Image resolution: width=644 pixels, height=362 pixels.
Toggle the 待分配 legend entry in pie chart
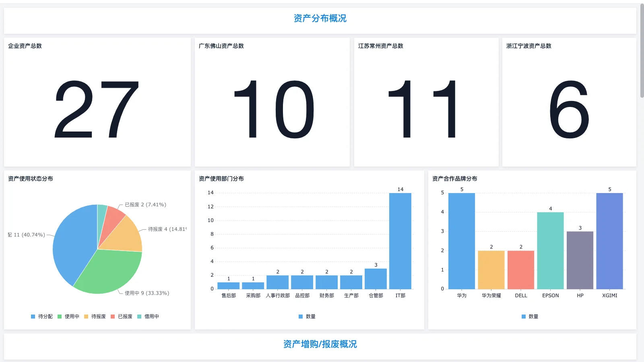tap(42, 317)
